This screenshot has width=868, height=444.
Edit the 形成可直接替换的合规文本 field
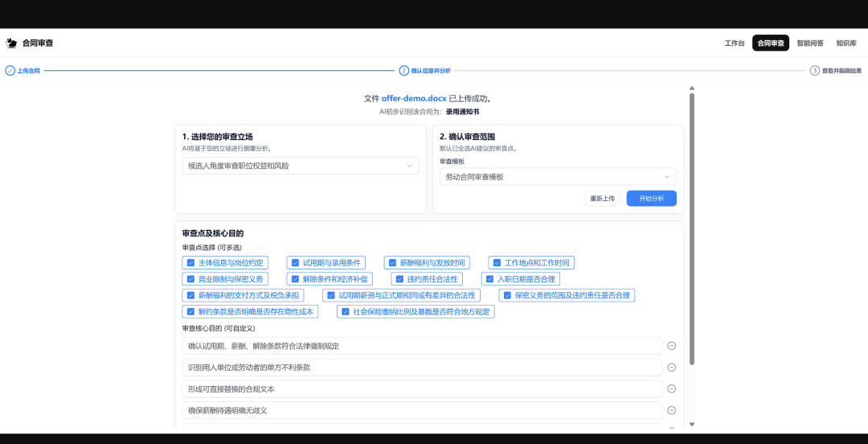(422, 389)
